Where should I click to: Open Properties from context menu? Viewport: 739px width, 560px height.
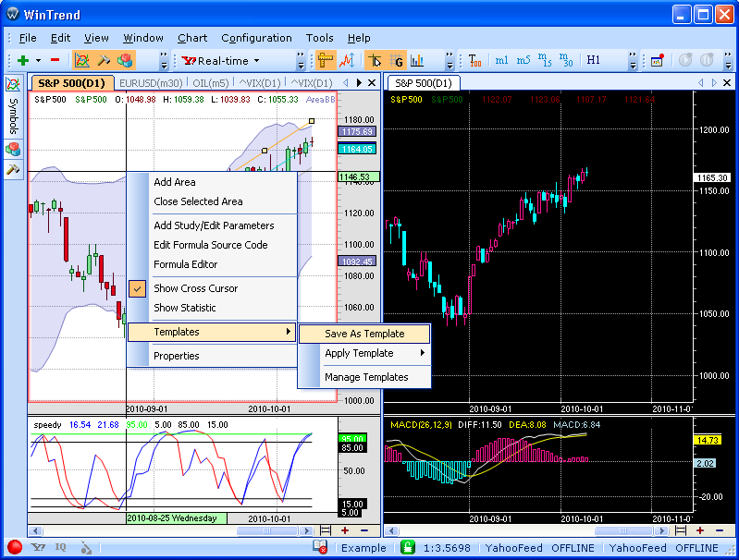tap(212, 356)
